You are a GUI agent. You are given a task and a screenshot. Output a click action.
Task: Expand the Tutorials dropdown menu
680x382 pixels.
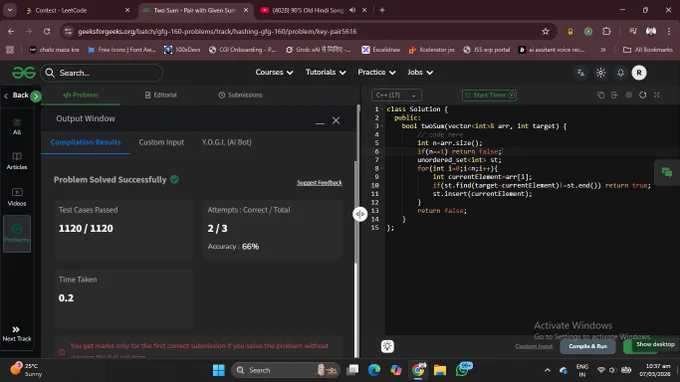point(325,72)
